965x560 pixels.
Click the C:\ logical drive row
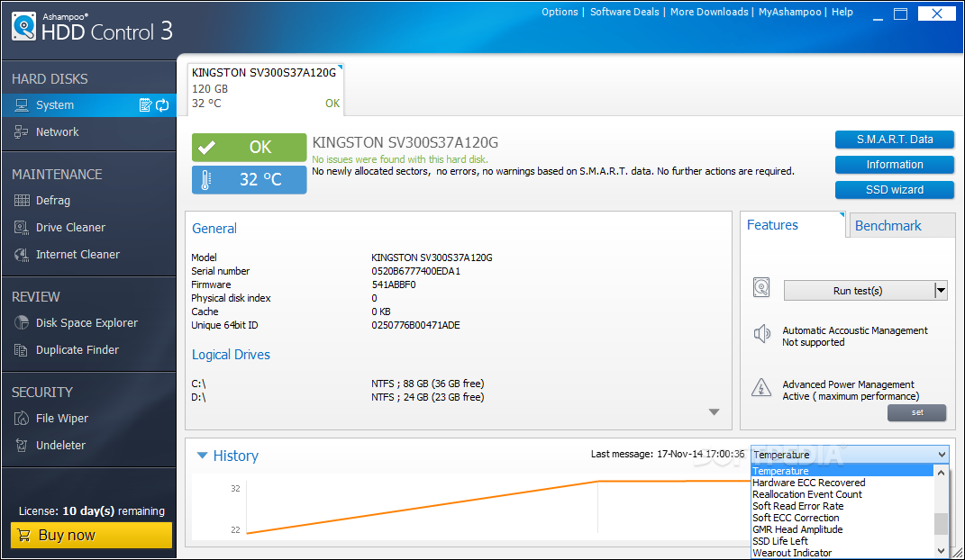(x=337, y=384)
